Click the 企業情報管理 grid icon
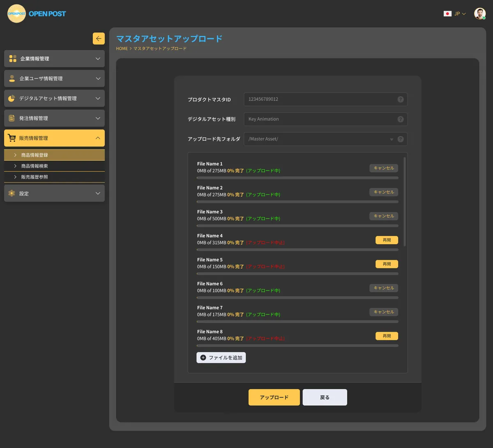Screen dimensions: 493x448 pyautogui.click(x=13, y=59)
